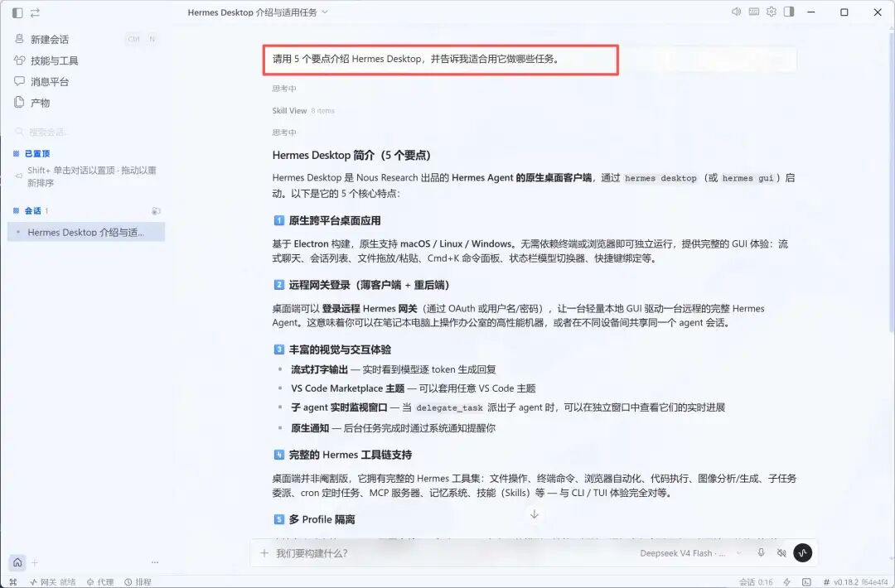Image resolution: width=895 pixels, height=588 pixels.
Task: Click the delegate_task inline code snippet
Action: coord(449,407)
